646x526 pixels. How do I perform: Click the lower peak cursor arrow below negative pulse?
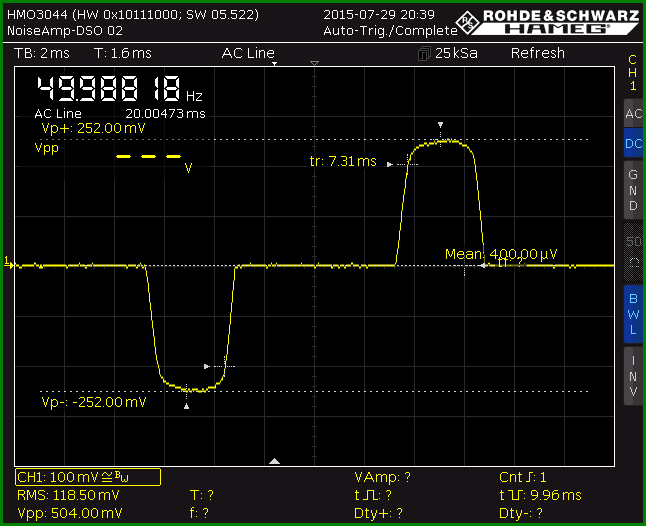click(x=186, y=406)
